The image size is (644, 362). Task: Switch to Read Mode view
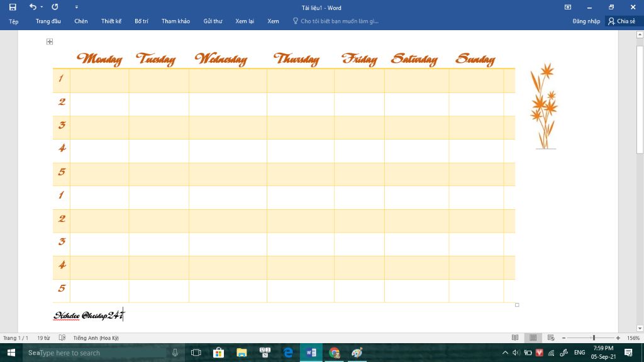515,337
